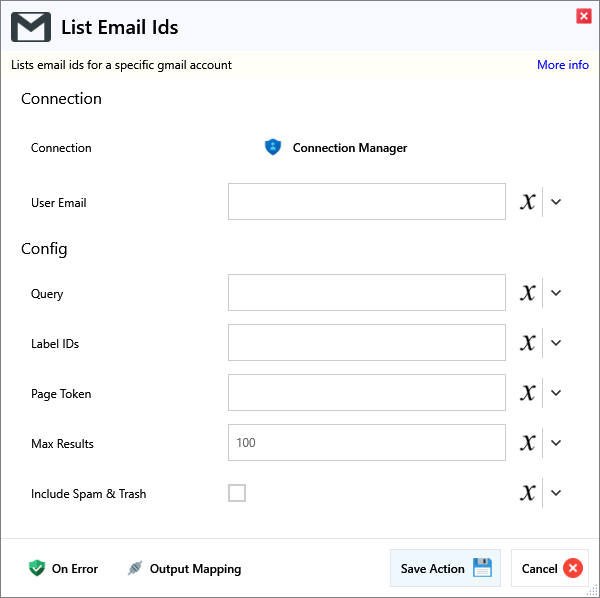Click the Connection Manager shield icon
600x598 pixels.
coord(273,147)
